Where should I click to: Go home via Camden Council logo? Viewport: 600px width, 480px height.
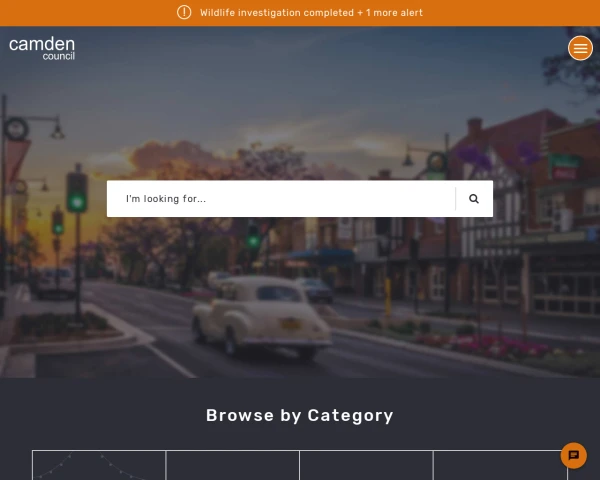click(42, 48)
